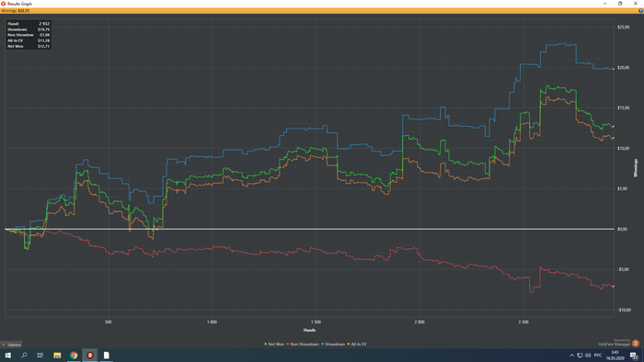The width and height of the screenshot is (644, 362).
Task: Click the green Net Won line end point
Action: coord(614,127)
